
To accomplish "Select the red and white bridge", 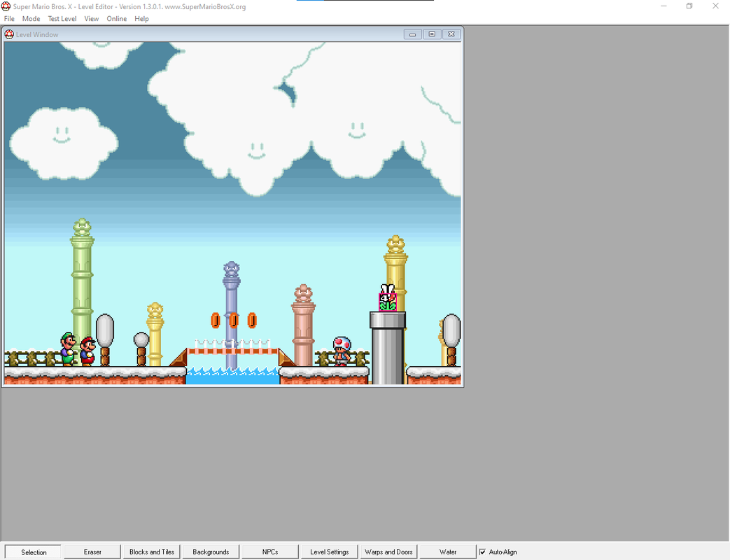I will (233, 351).
